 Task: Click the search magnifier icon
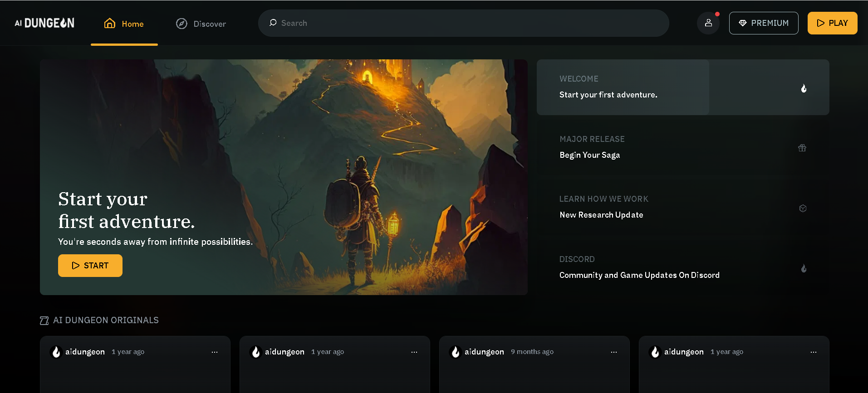(273, 23)
